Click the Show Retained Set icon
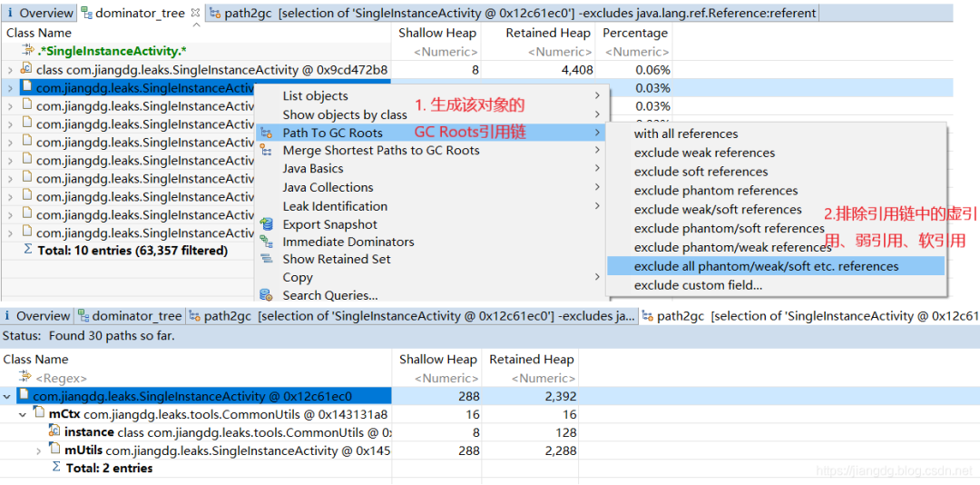The height and width of the screenshot is (485, 980). pos(267,259)
